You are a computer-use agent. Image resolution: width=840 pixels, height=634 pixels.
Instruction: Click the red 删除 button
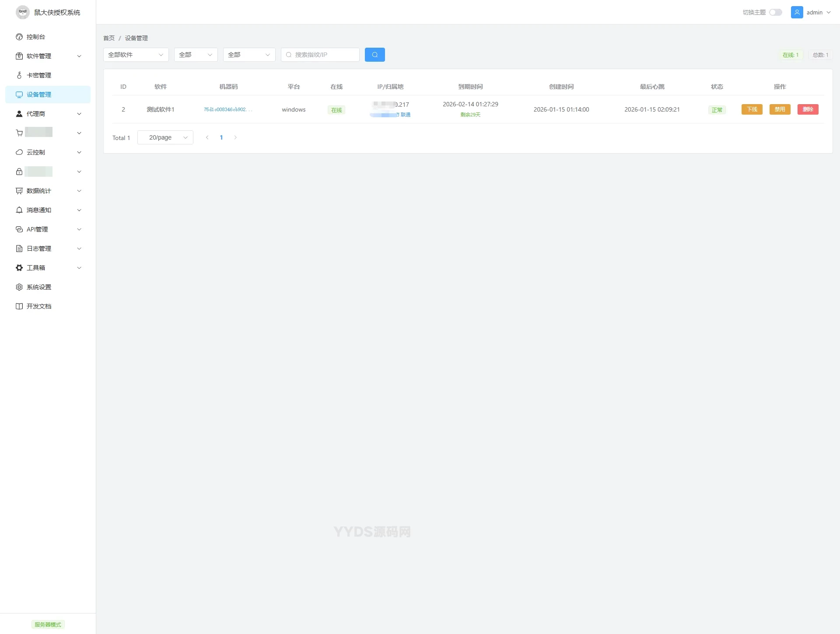point(808,109)
